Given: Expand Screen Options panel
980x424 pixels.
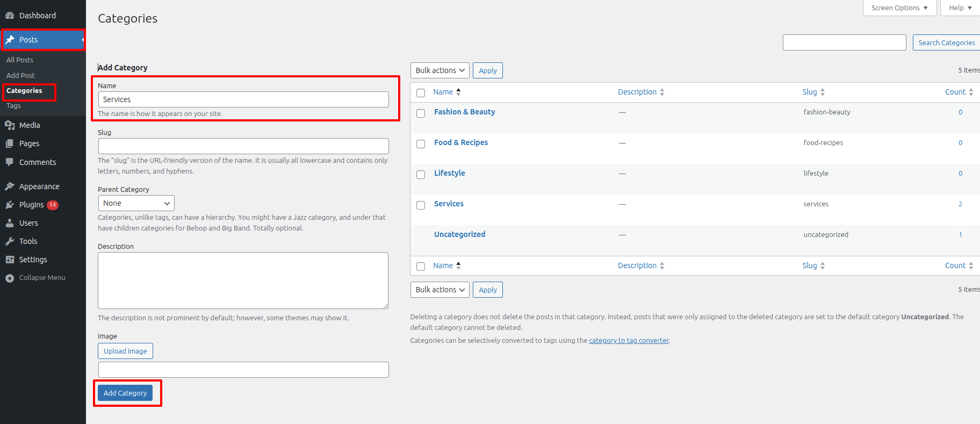Looking at the screenshot, I should tap(899, 8).
